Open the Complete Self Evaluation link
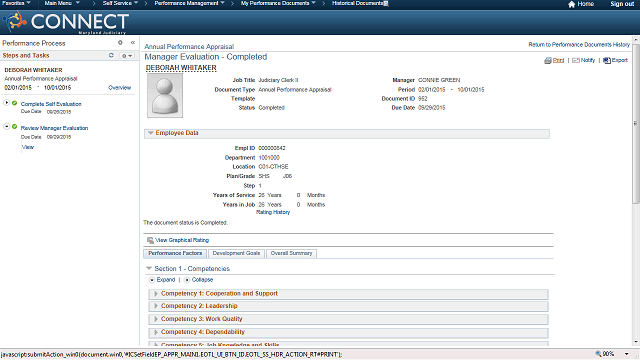Image resolution: width=640 pixels, height=360 pixels. click(x=51, y=104)
